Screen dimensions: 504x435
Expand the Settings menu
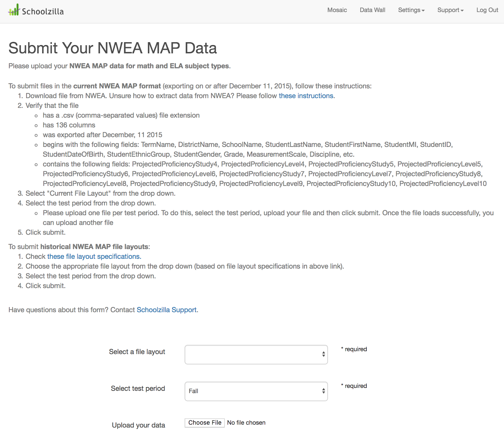click(411, 10)
